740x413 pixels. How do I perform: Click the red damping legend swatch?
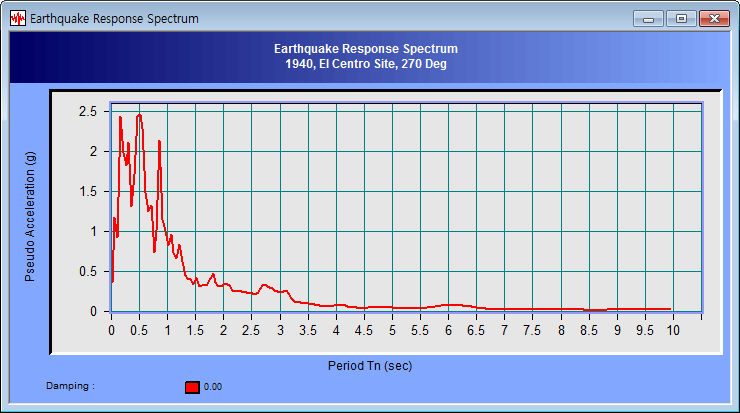pos(193,387)
